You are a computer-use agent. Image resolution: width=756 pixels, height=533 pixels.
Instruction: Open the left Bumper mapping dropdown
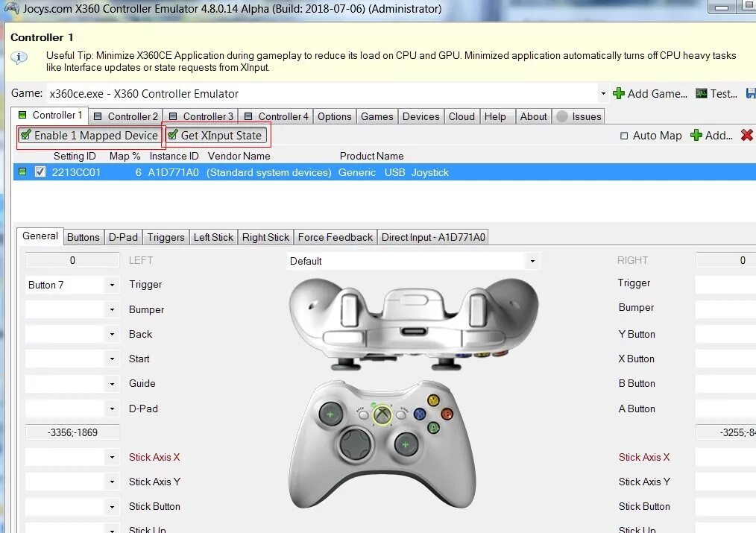click(x=112, y=309)
